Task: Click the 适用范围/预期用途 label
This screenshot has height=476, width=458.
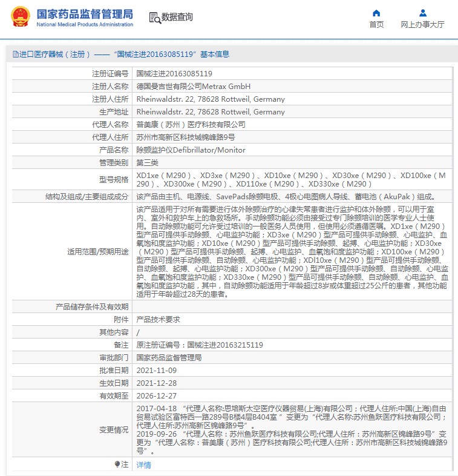Action: click(97, 252)
